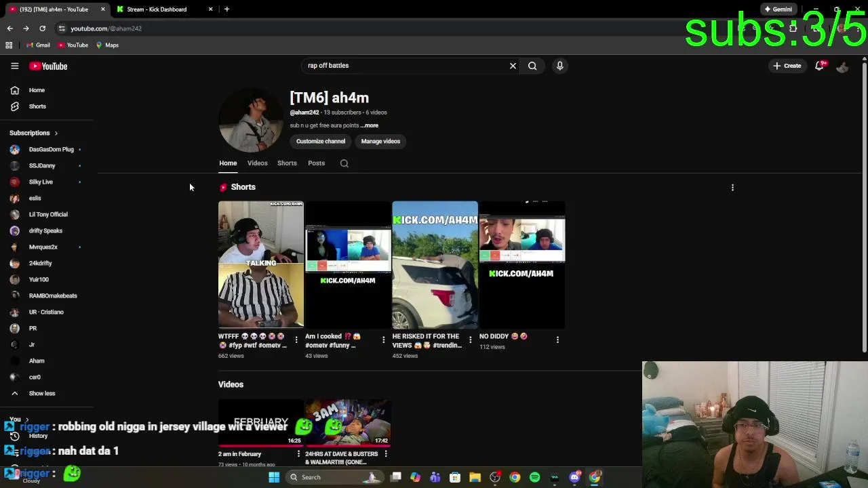Open the notifications bell
Viewport: 868px width, 488px height.
click(819, 66)
